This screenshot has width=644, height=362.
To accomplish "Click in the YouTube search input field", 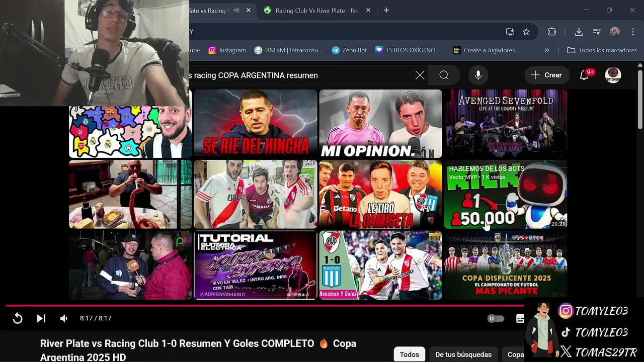I will [x=302, y=75].
